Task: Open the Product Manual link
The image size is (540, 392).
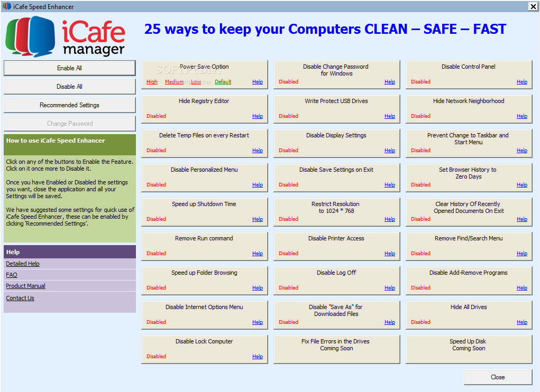Action: point(25,286)
